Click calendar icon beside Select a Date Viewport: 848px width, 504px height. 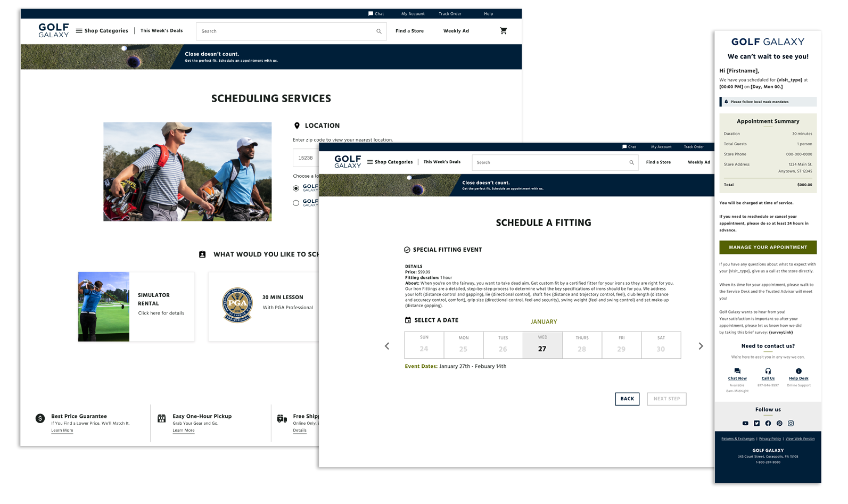pos(408,320)
